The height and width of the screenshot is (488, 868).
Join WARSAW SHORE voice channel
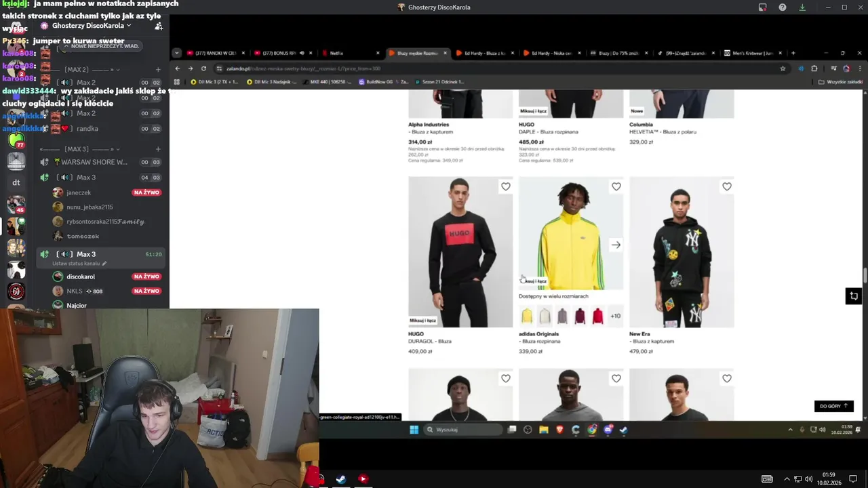tap(100, 162)
